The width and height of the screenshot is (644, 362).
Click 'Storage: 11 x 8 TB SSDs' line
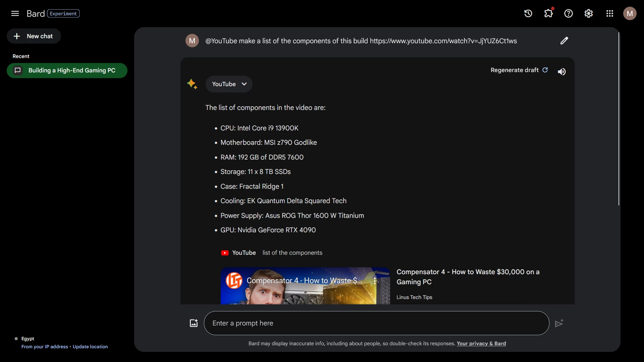pos(256,172)
